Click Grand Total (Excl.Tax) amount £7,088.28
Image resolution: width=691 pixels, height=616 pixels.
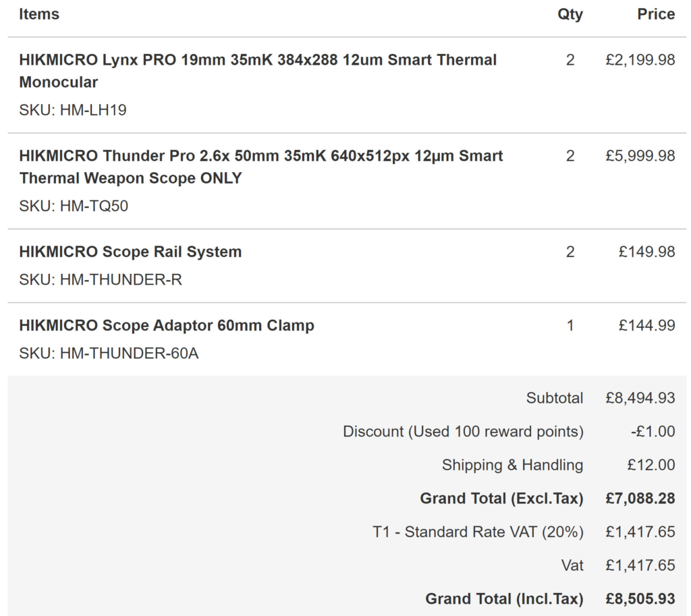pos(640,499)
